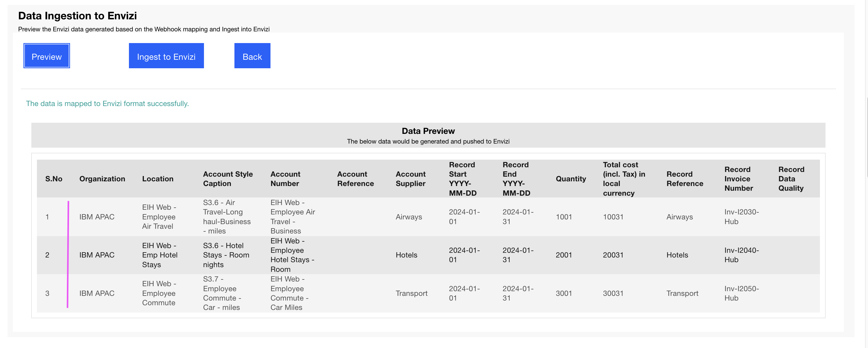868x348 pixels.
Task: Select the quantity value 2001
Action: click(564, 255)
